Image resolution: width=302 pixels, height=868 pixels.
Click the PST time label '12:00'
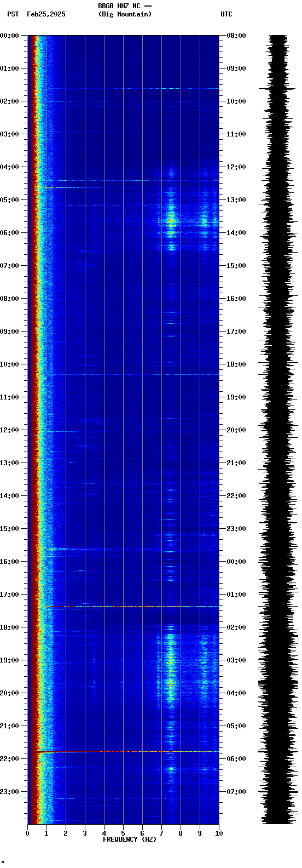click(x=9, y=430)
